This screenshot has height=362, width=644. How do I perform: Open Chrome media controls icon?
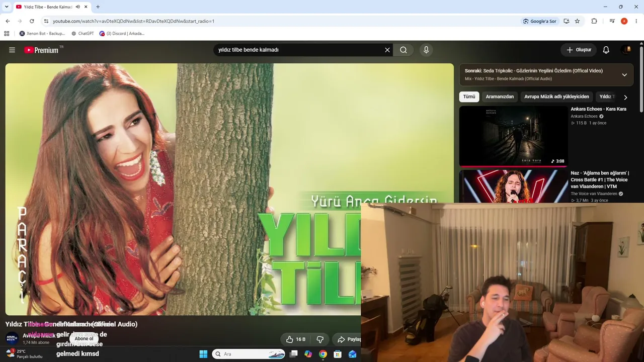coord(612,21)
